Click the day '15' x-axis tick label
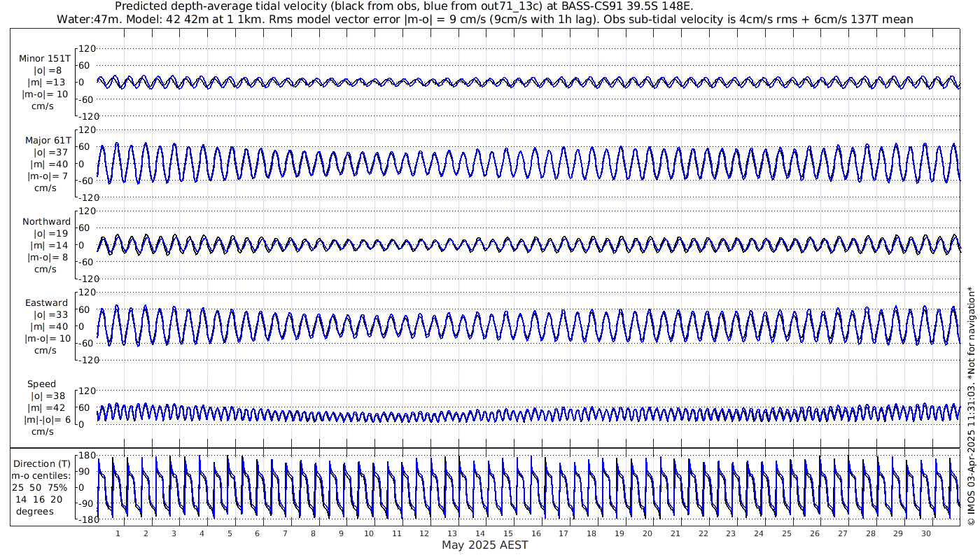This screenshot has height=560, width=980. 508,533
